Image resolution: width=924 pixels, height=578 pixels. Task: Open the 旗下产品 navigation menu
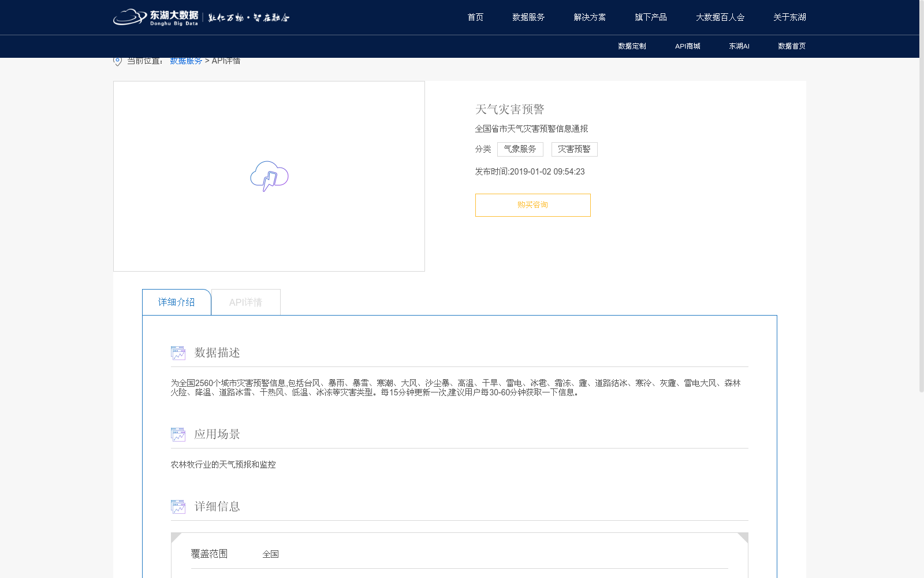pos(651,17)
